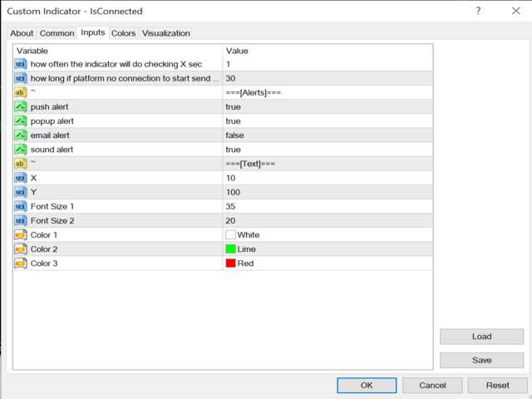Screen dimensions: 532x399
Task: Open the About tab
Action: (22, 33)
